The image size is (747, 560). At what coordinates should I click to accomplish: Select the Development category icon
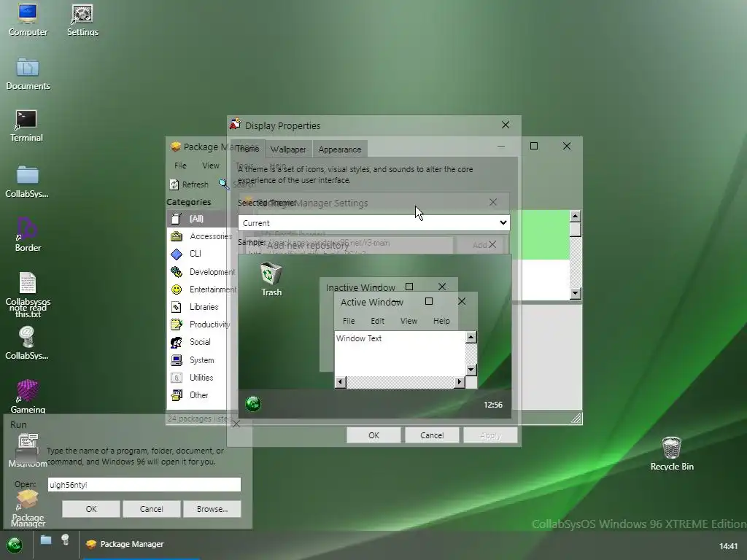click(177, 272)
